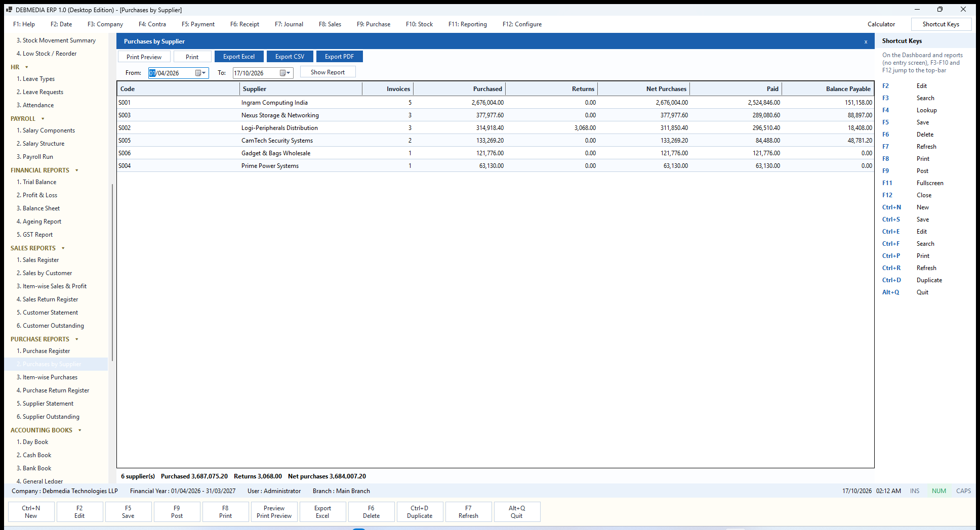This screenshot has height=530, width=980.
Task: Click the Alt+Q Quit bottom button
Action: [517, 512]
